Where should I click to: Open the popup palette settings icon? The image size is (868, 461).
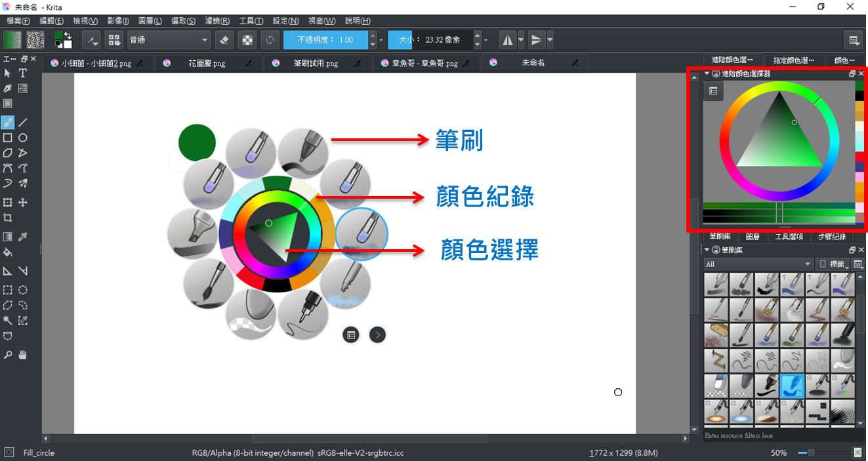pos(351,335)
